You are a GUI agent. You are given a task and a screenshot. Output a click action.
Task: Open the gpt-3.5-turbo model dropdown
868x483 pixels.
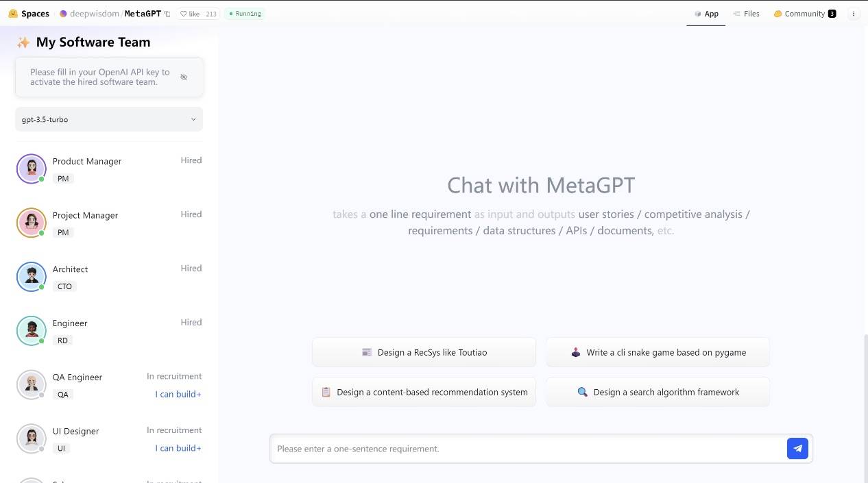(108, 119)
